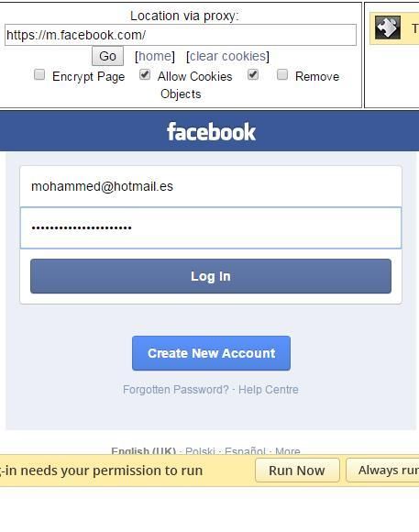Open the Help Centre link
The height and width of the screenshot is (532, 419).
point(269,390)
